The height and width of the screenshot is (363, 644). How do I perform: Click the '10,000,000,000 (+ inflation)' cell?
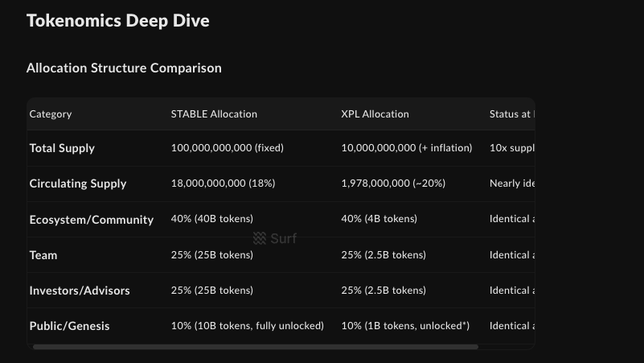coord(407,148)
